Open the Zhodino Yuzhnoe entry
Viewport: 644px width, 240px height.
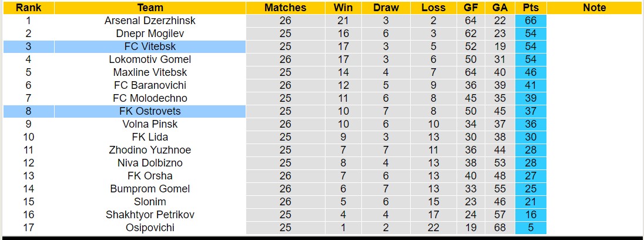click(150, 150)
